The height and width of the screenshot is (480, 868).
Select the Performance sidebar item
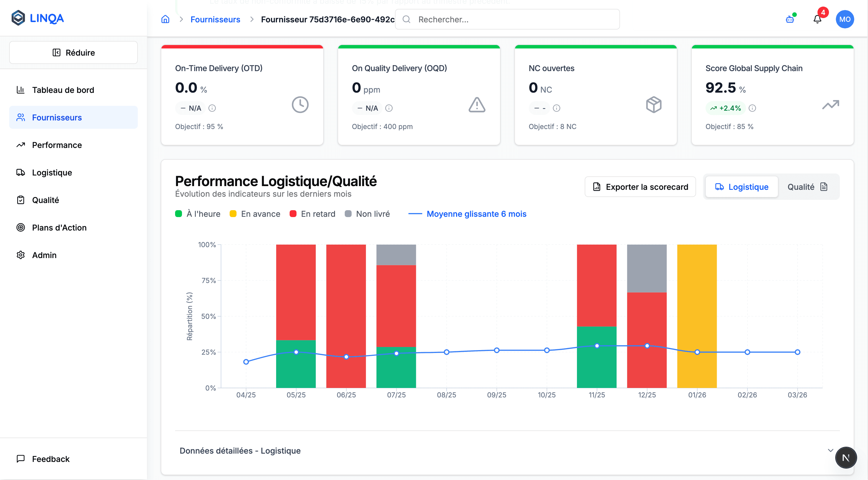pyautogui.click(x=57, y=145)
